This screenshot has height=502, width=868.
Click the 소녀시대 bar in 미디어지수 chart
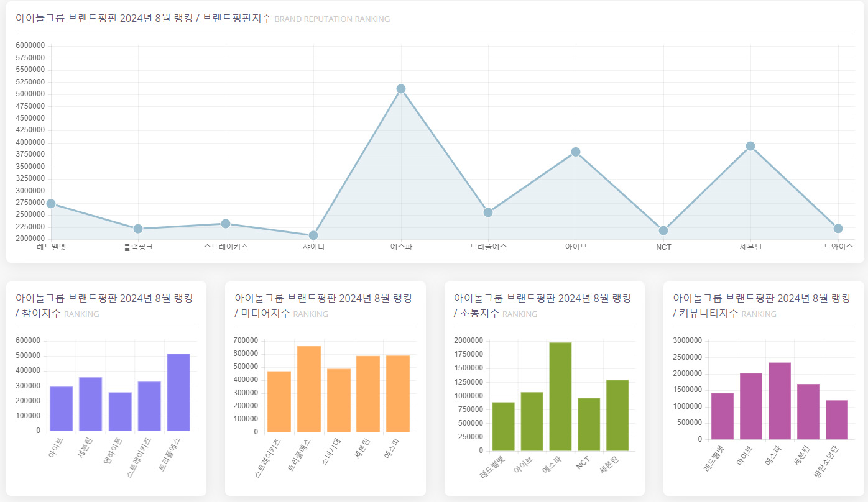click(x=339, y=401)
